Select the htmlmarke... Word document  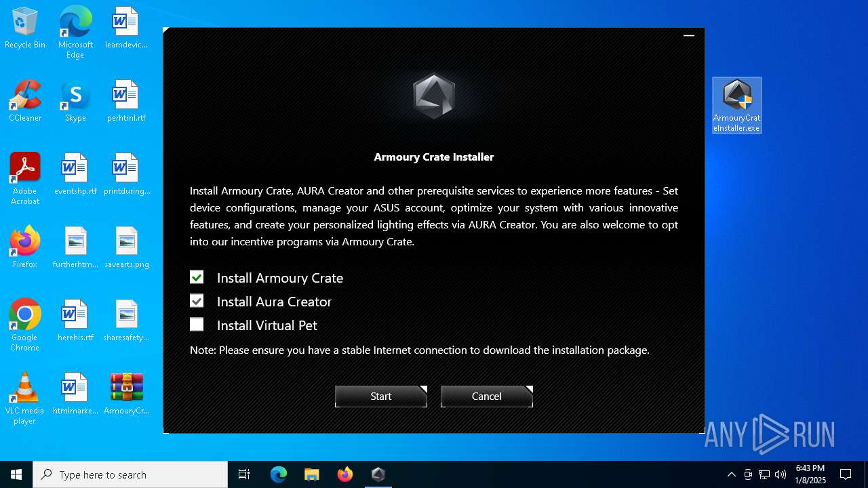pyautogui.click(x=75, y=394)
